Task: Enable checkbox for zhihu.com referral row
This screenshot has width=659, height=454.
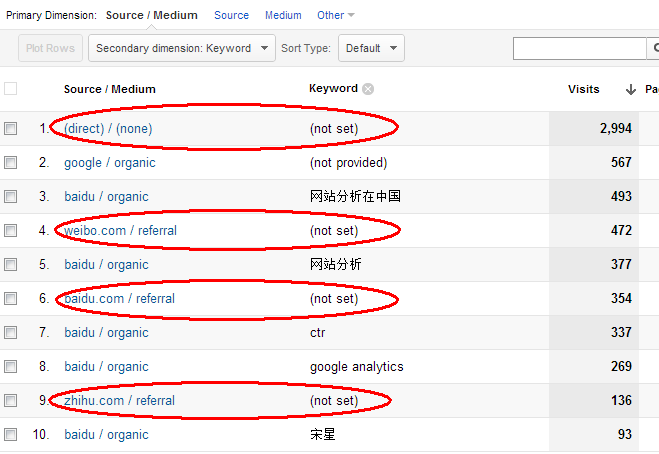Action: point(11,401)
